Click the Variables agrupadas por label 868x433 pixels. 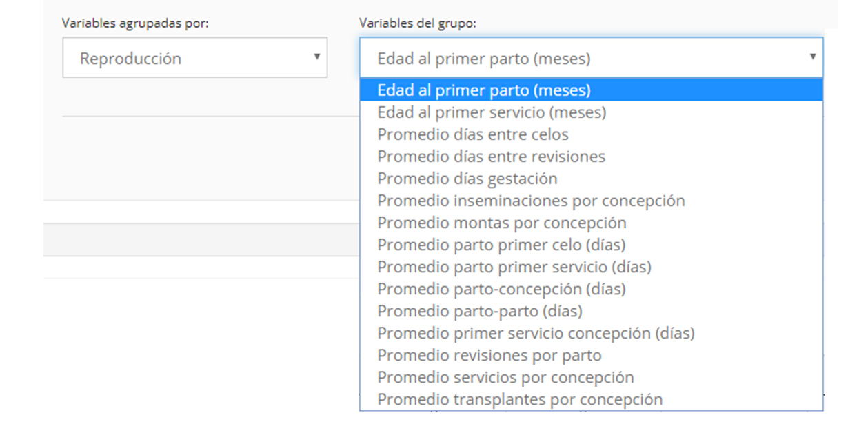point(135,23)
